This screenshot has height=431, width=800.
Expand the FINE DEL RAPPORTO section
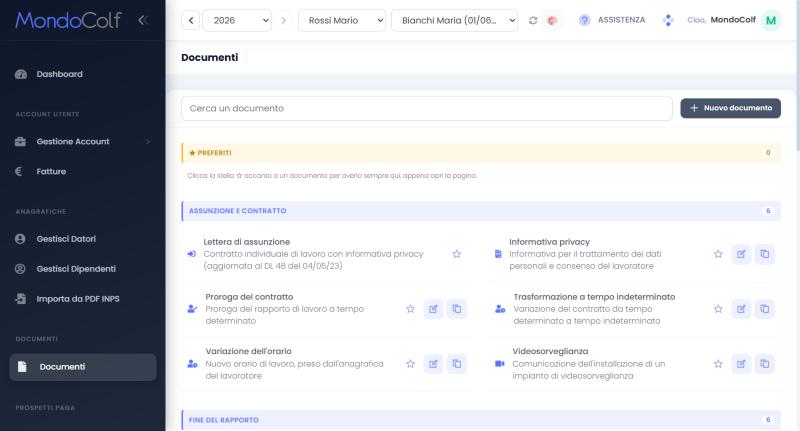(481, 420)
